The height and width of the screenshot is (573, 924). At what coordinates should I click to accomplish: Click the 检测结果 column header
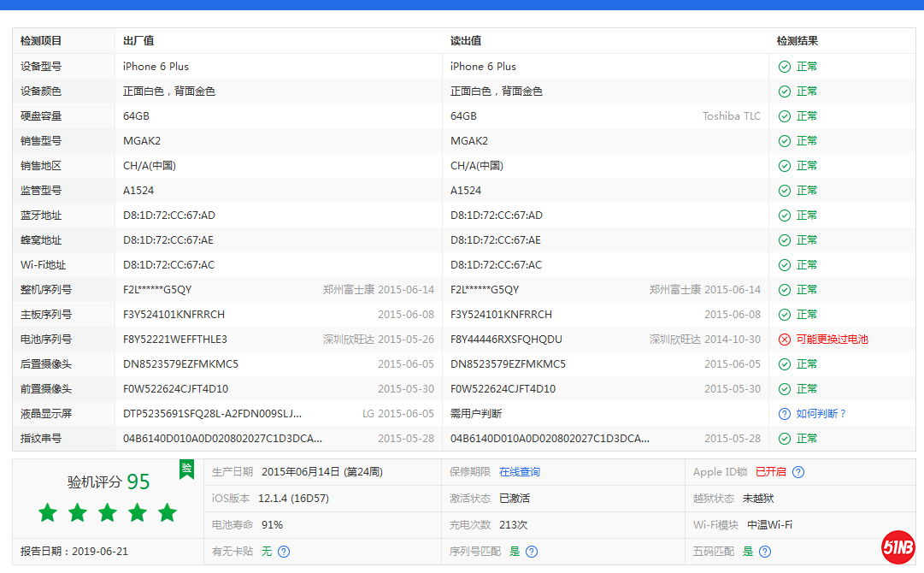797,41
